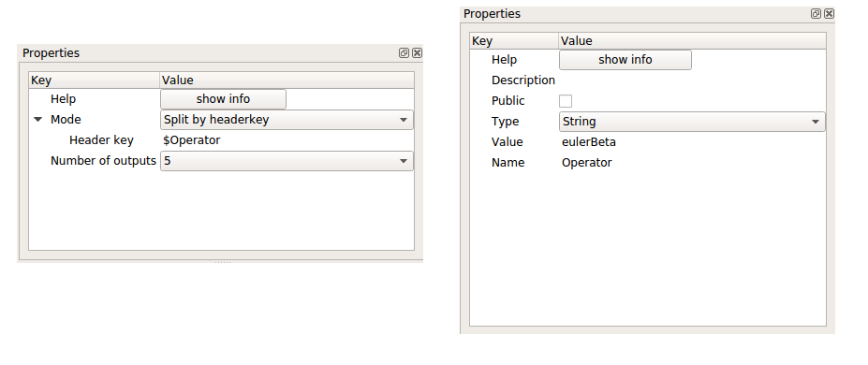Click the Key column header, left panel
Viewport: 868px width, 365px height.
(95, 80)
